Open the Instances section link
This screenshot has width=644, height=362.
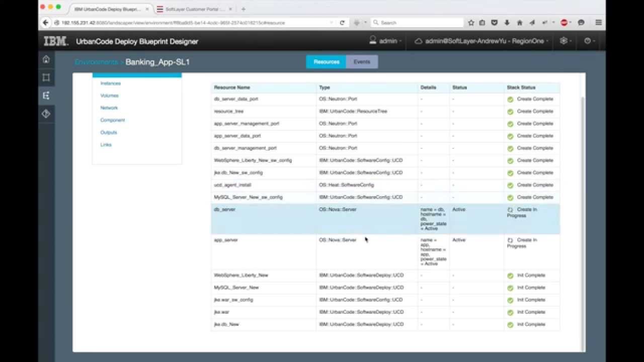[110, 83]
